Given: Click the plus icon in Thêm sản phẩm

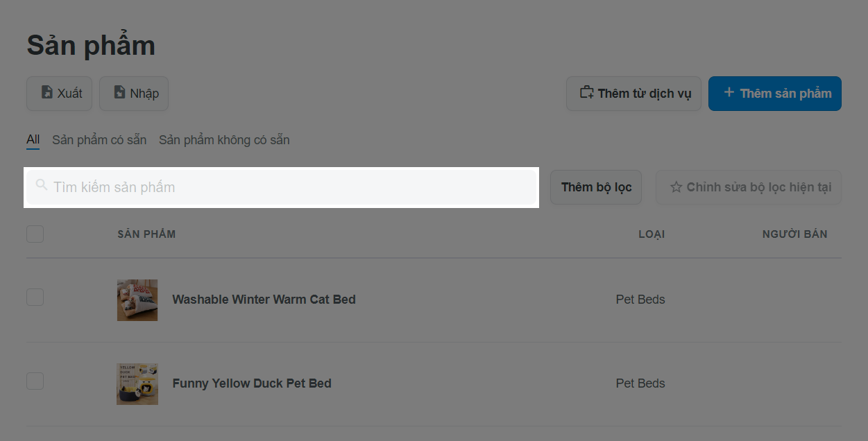Looking at the screenshot, I should tap(729, 93).
